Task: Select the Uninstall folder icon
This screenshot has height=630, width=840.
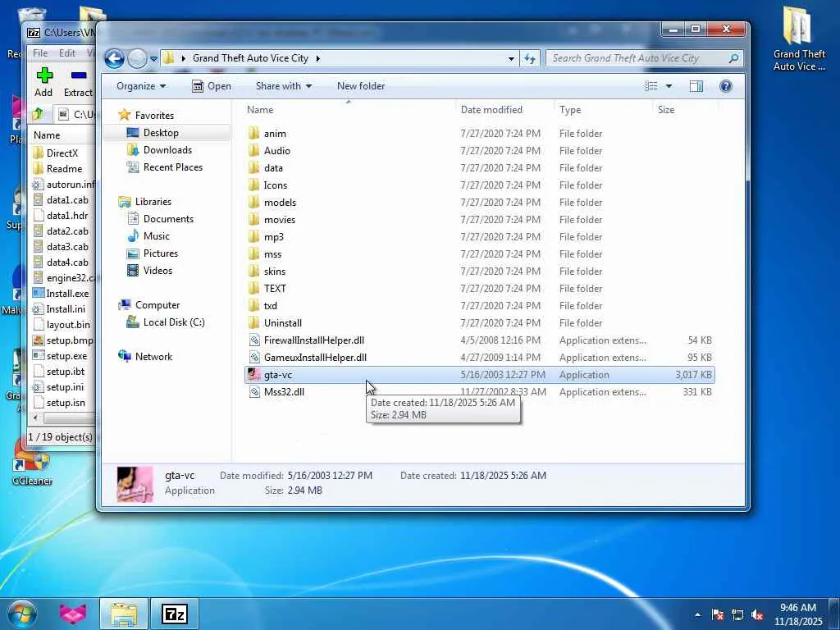Action: [x=254, y=322]
